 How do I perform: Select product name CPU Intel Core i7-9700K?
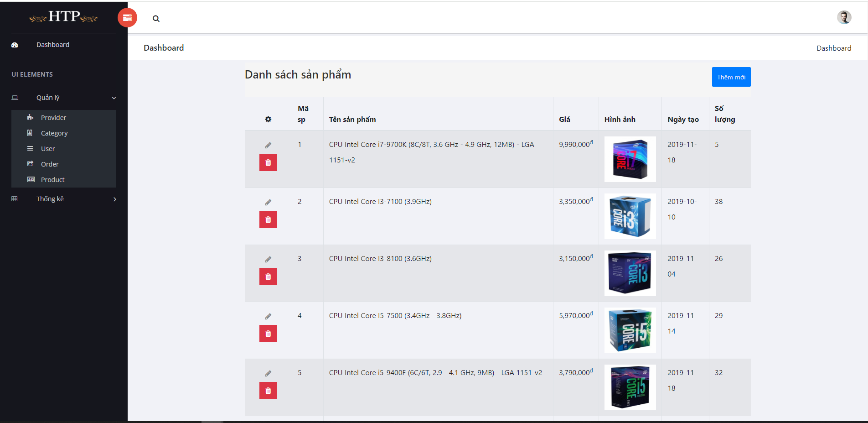(x=432, y=152)
